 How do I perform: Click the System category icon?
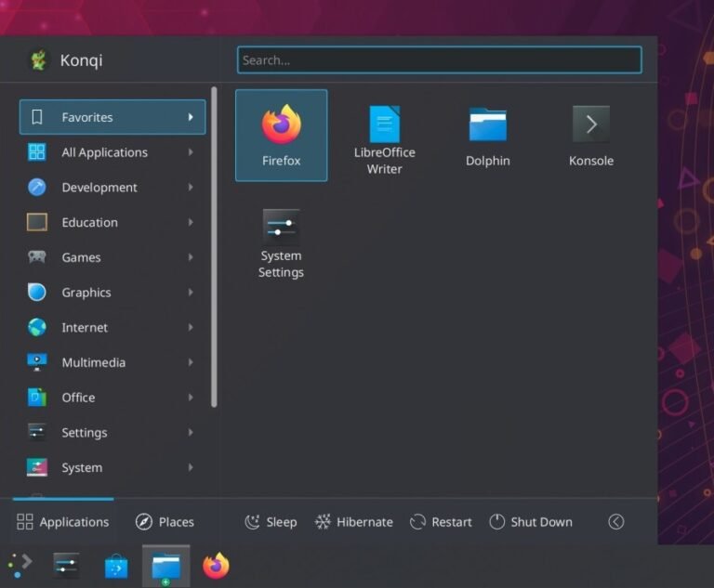(37, 467)
